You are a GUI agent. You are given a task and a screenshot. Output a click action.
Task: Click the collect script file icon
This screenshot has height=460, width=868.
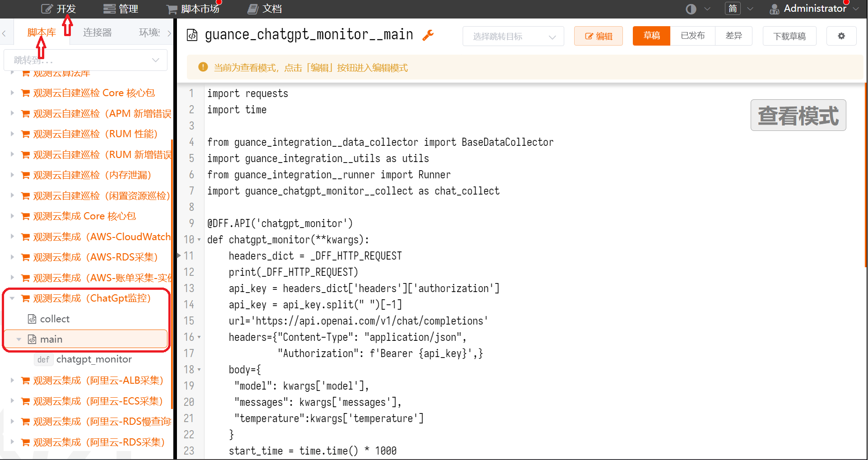(x=32, y=319)
